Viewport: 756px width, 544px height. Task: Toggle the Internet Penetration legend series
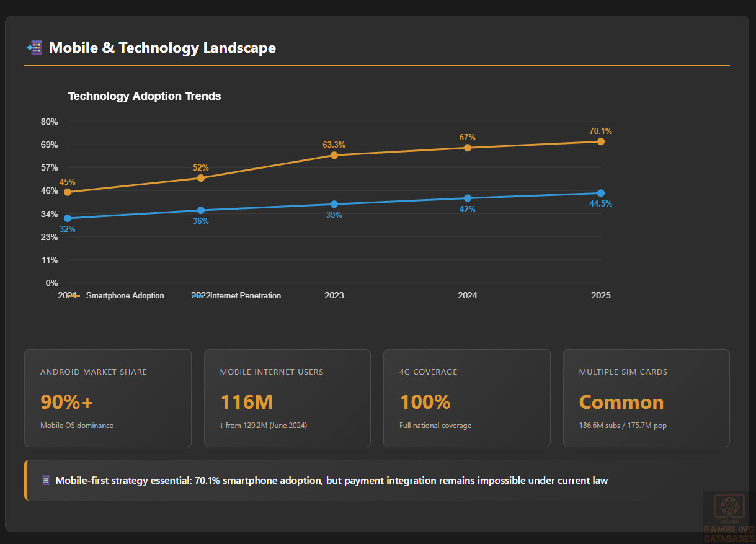(246, 296)
